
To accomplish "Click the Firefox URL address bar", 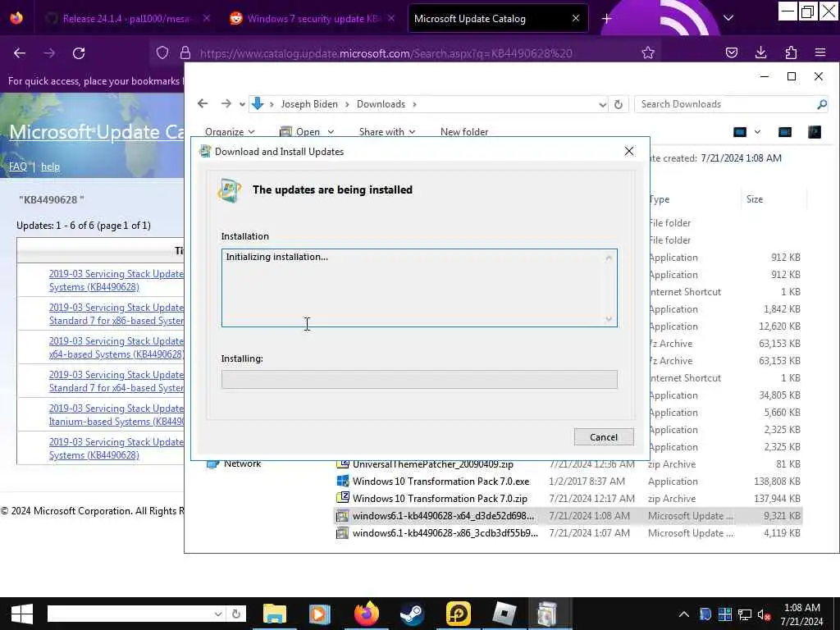I will pos(386,53).
